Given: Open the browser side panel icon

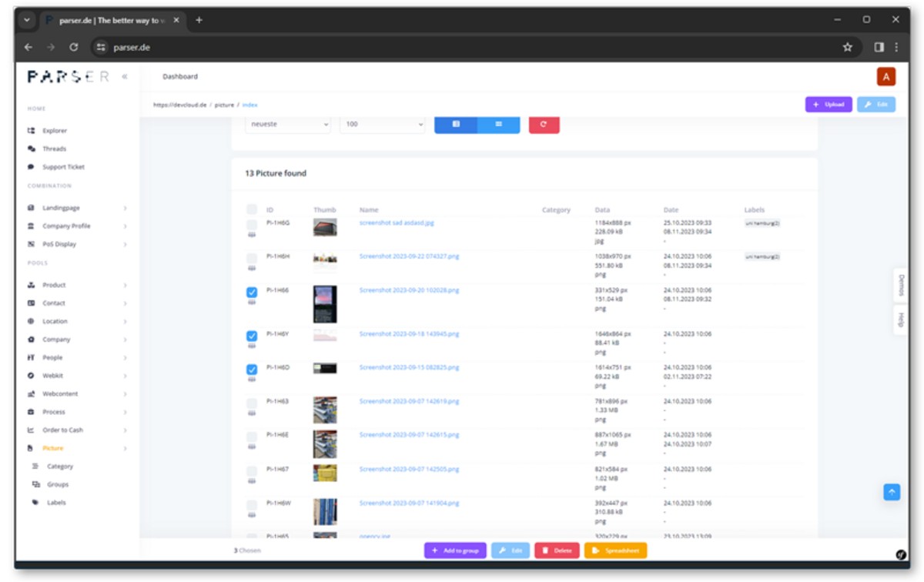Looking at the screenshot, I should (x=879, y=47).
